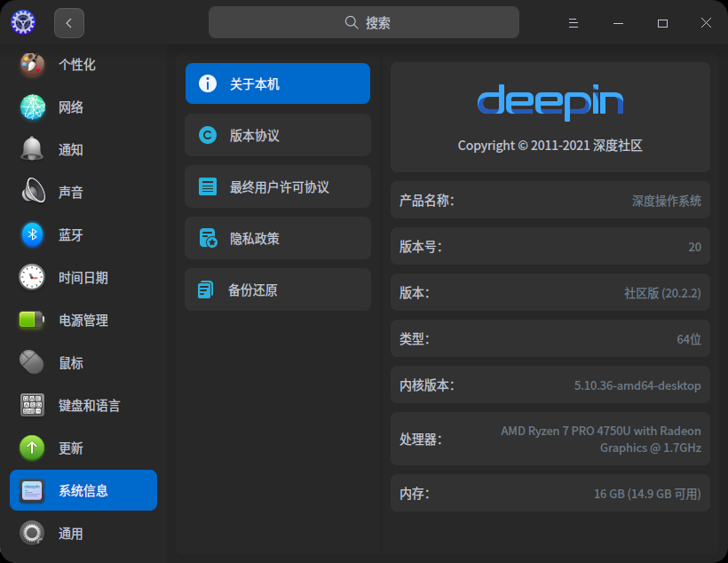Maximize the Control Center window
The width and height of the screenshot is (728, 563).
click(x=662, y=23)
